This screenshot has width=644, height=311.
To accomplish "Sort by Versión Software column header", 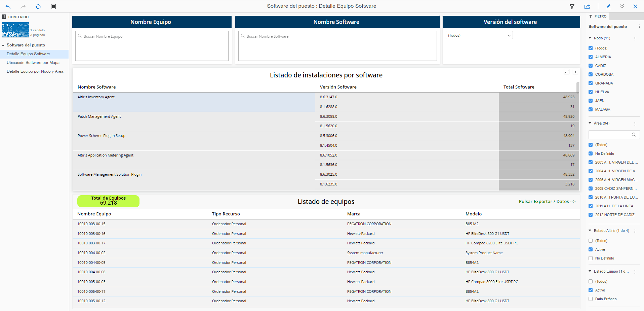I will 338,87.
